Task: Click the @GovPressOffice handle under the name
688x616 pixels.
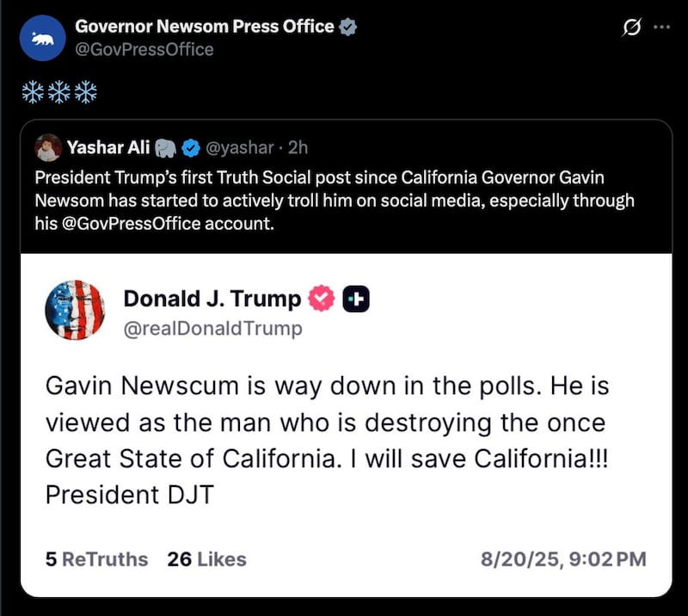Action: [x=144, y=49]
